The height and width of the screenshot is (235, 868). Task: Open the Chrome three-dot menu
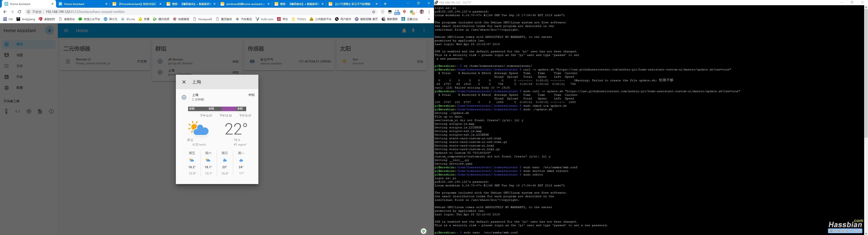[x=429, y=12]
